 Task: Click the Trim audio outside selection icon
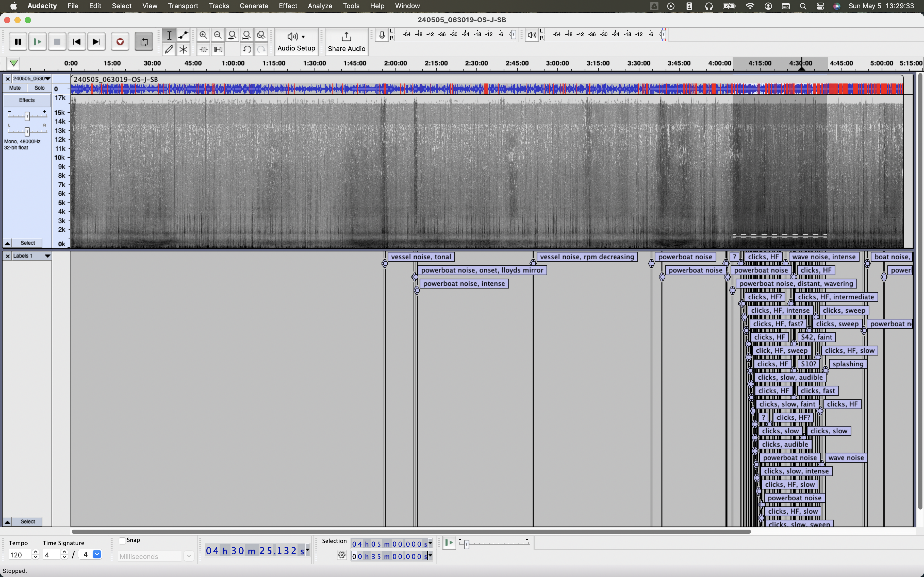(203, 49)
